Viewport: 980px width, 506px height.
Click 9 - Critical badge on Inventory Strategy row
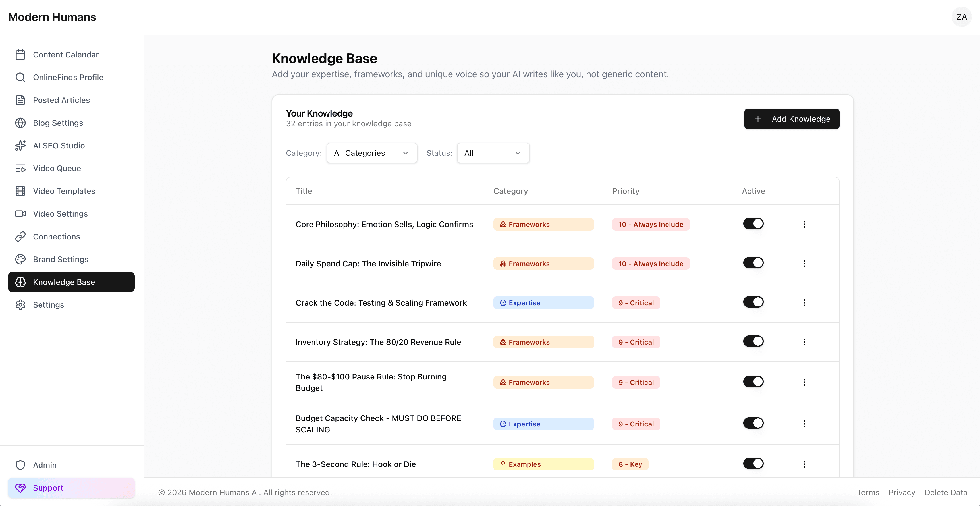coord(636,342)
